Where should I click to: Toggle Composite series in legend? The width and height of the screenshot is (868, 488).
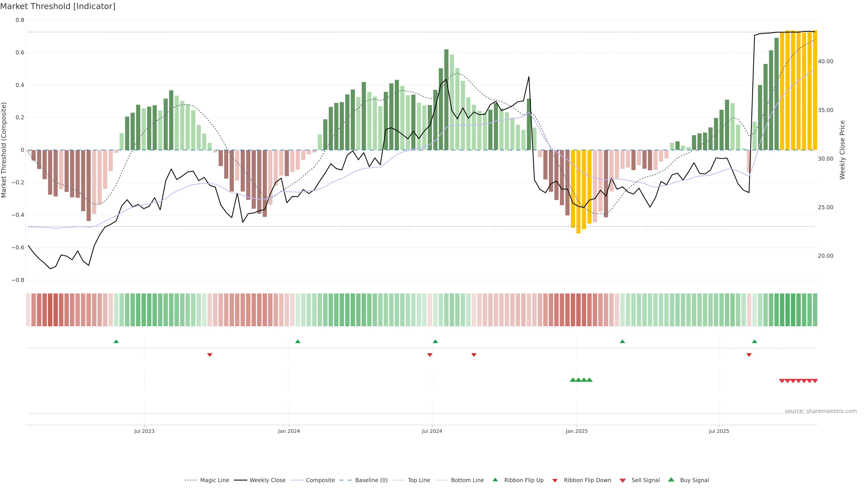[x=320, y=480]
